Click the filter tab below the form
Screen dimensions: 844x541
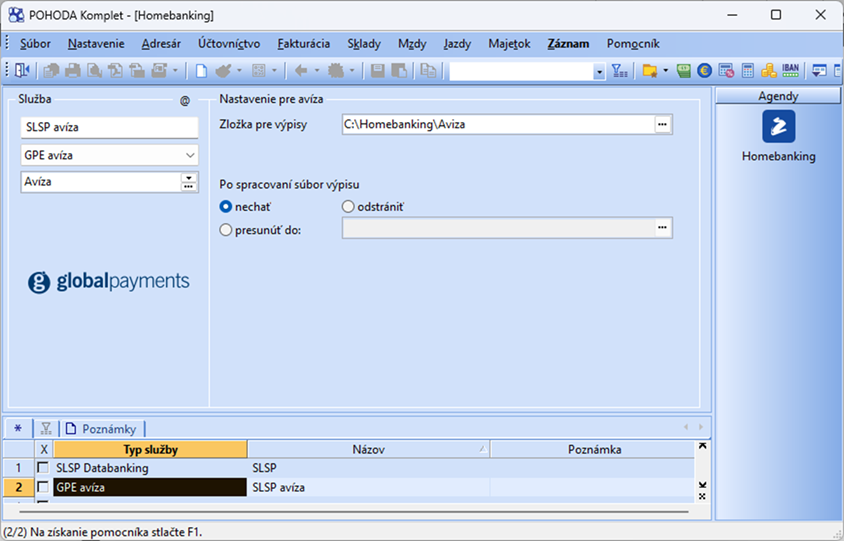(x=46, y=428)
